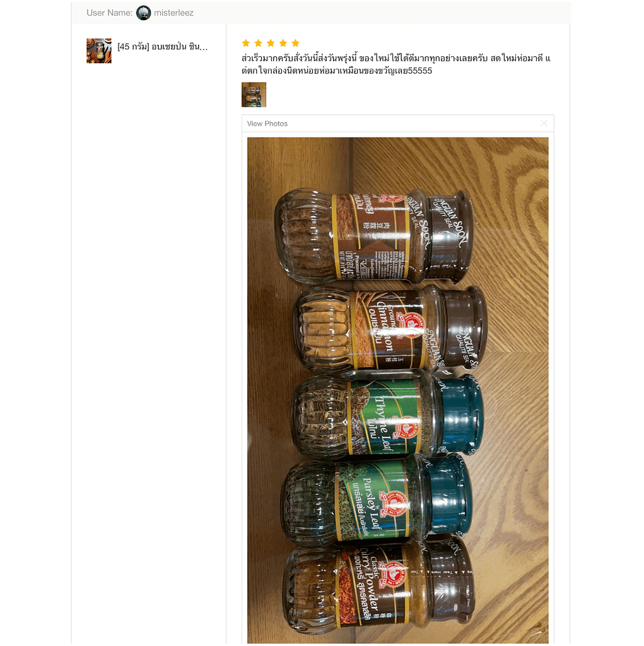Click the Parsley Leaf jar in photo

(x=376, y=499)
